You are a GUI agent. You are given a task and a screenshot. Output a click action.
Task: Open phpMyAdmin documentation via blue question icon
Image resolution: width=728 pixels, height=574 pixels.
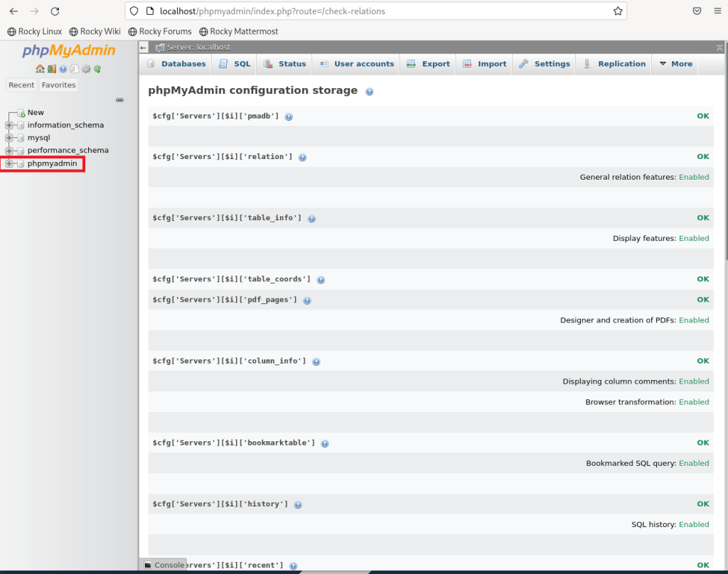point(63,68)
